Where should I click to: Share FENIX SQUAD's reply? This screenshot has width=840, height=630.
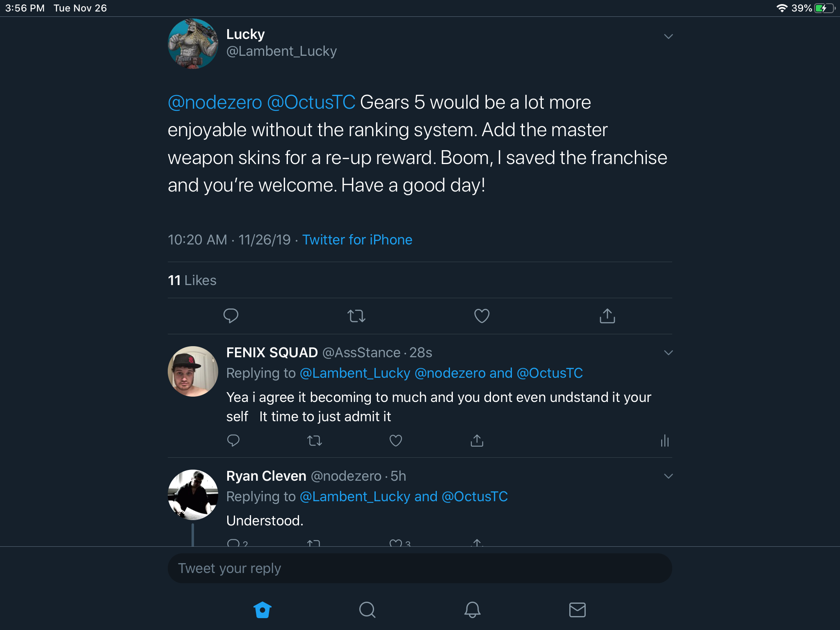(x=477, y=441)
